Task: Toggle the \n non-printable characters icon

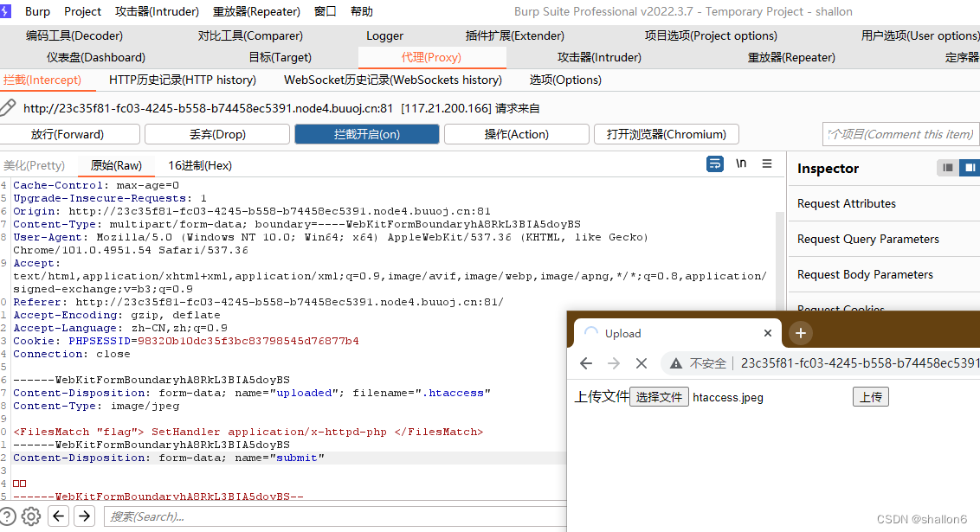Action: click(740, 163)
